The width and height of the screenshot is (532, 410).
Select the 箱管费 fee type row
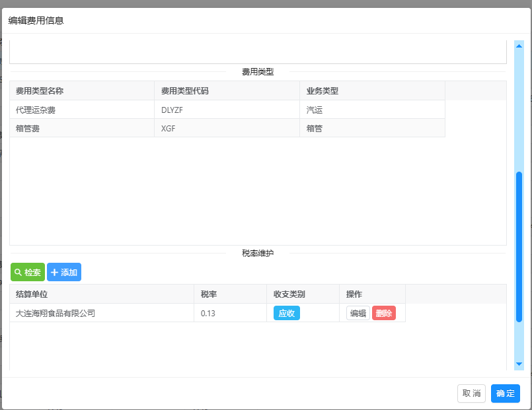[x=82, y=128]
